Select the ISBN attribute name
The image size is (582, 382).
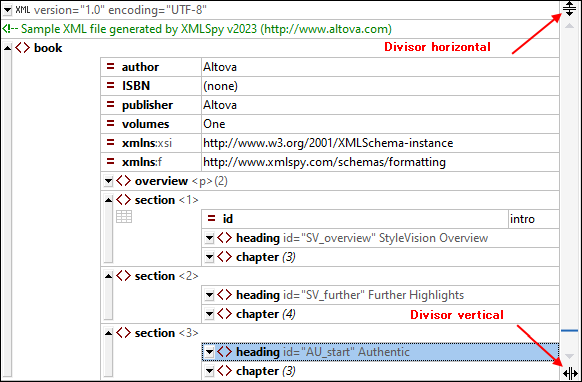point(136,86)
